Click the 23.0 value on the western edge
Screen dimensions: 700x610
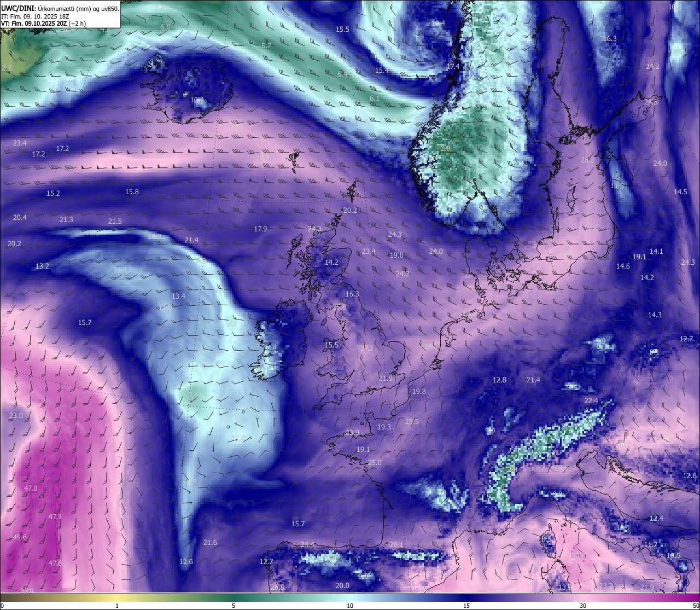point(16,415)
